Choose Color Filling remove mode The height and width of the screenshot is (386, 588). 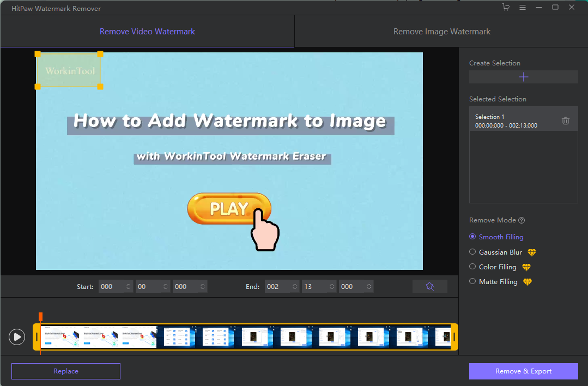(472, 267)
